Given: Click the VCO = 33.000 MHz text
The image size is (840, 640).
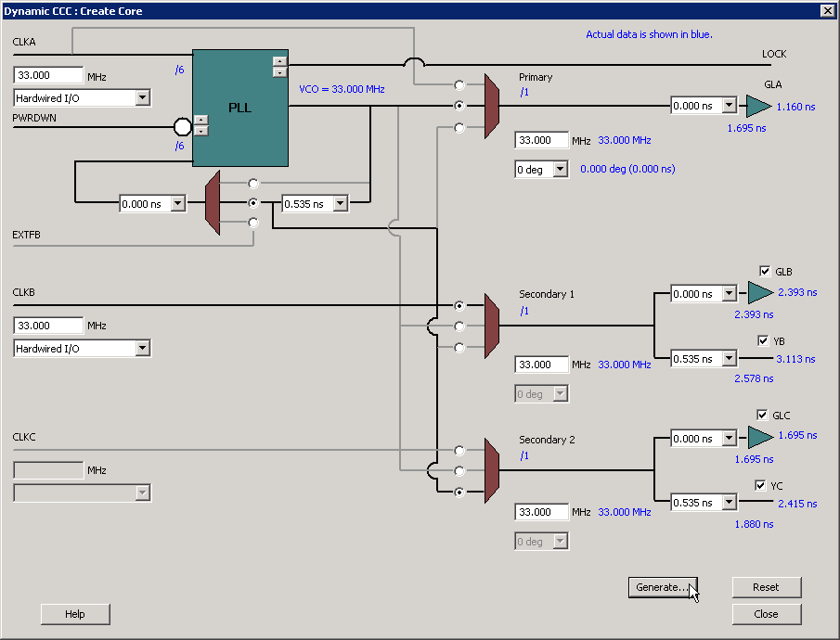Looking at the screenshot, I should tap(342, 89).
